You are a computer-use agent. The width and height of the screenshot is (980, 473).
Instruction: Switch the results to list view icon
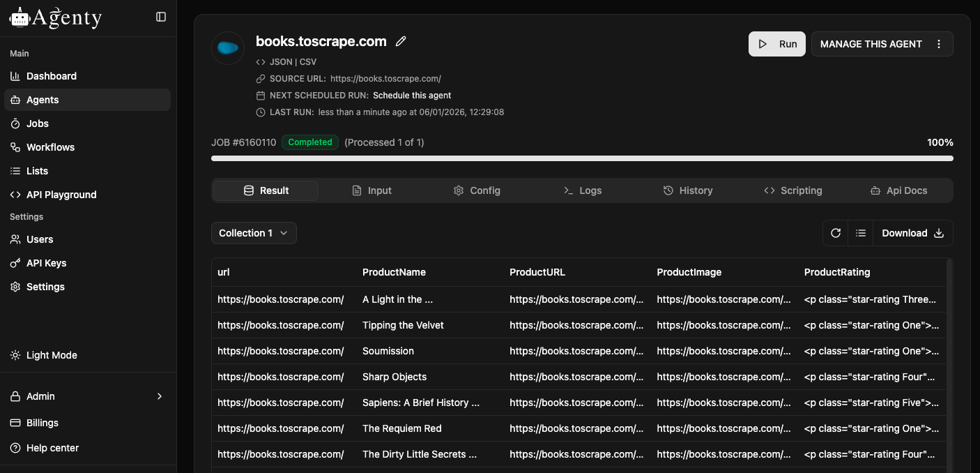click(861, 233)
